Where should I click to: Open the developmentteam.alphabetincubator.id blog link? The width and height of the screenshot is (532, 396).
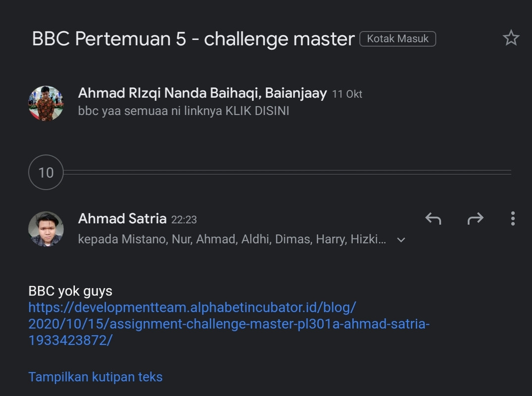tap(229, 324)
